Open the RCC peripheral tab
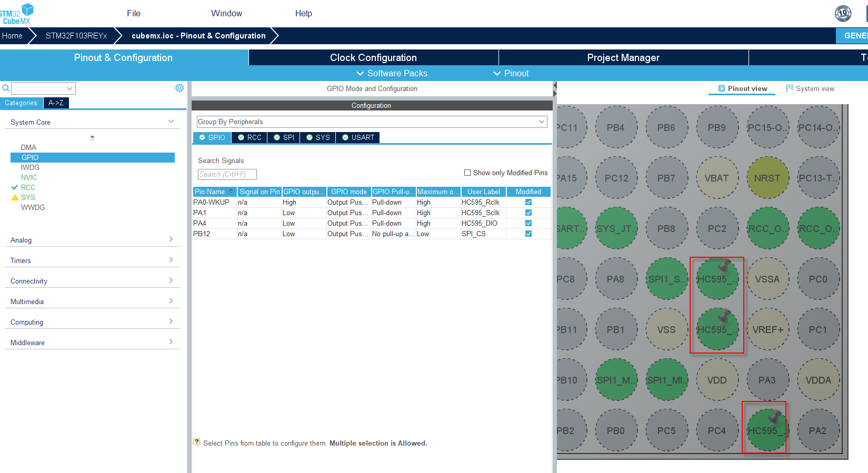Viewport: 868px width, 473px height. click(x=250, y=137)
